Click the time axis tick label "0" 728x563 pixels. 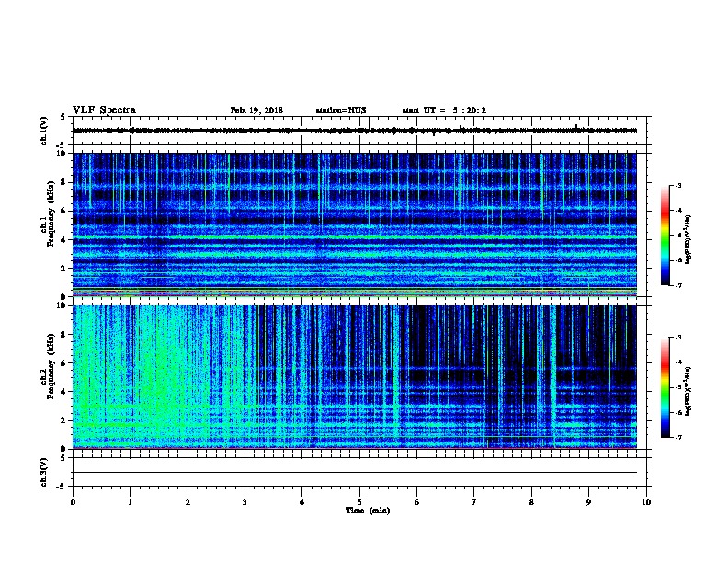[x=73, y=502]
